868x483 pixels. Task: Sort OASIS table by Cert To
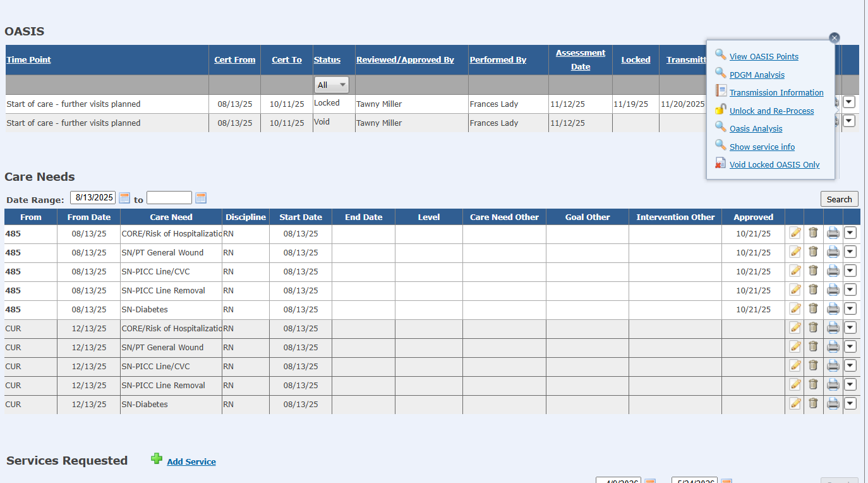[287, 60]
